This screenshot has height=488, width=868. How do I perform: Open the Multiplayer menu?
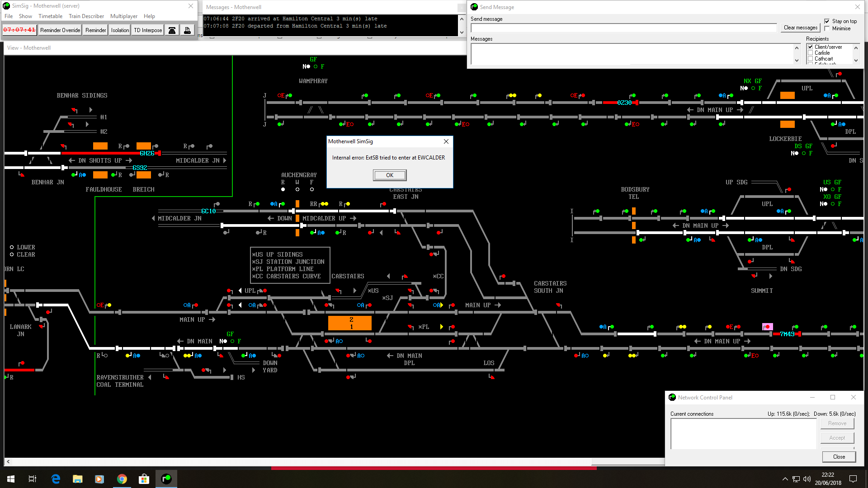124,16
